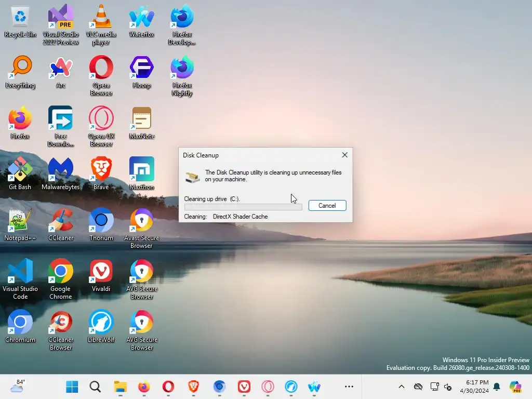
Task: Click the network status tray icon
Action: (x=434, y=387)
